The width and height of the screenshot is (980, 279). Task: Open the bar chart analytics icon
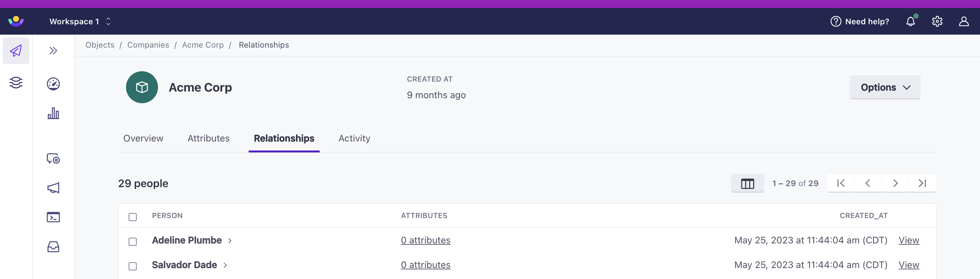point(53,113)
